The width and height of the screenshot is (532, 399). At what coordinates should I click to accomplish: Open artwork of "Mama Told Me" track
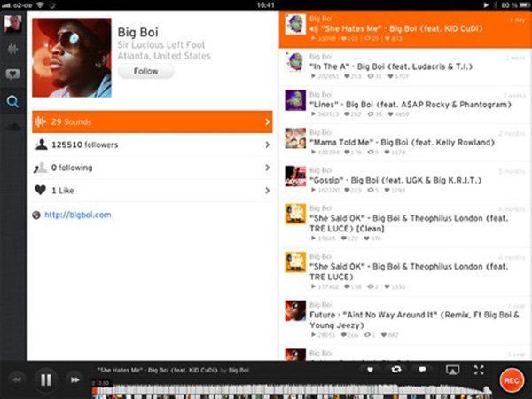pos(295,138)
